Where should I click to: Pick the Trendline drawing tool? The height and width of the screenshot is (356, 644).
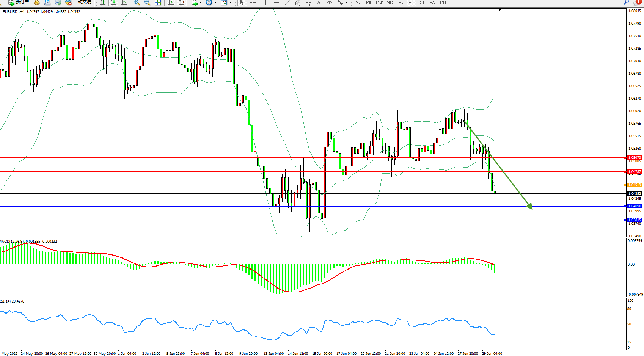click(287, 3)
